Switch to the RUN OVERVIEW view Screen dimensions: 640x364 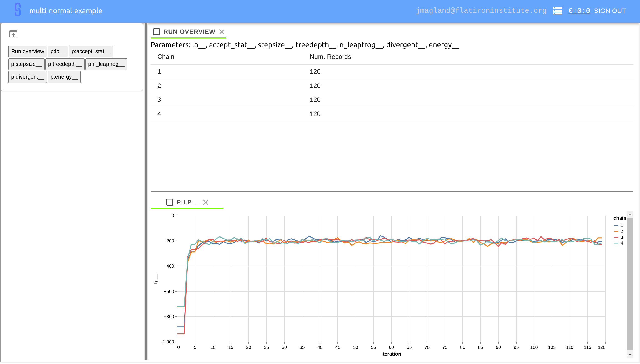[189, 32]
